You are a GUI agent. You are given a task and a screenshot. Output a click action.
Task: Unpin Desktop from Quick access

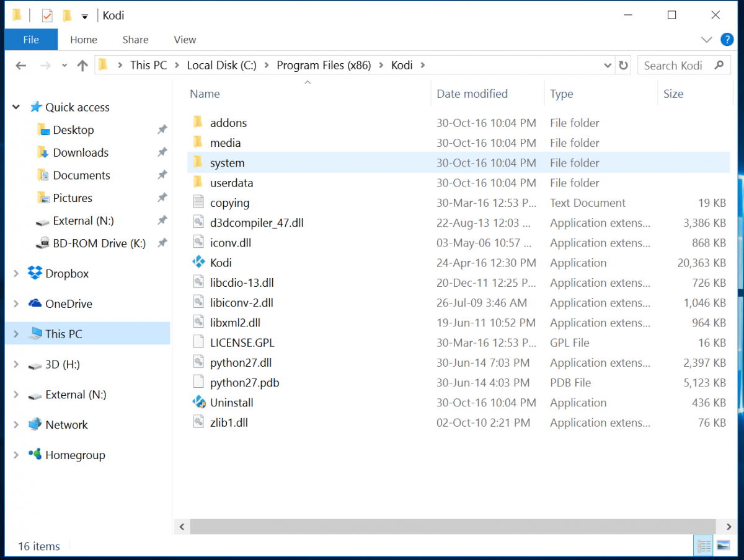162,130
